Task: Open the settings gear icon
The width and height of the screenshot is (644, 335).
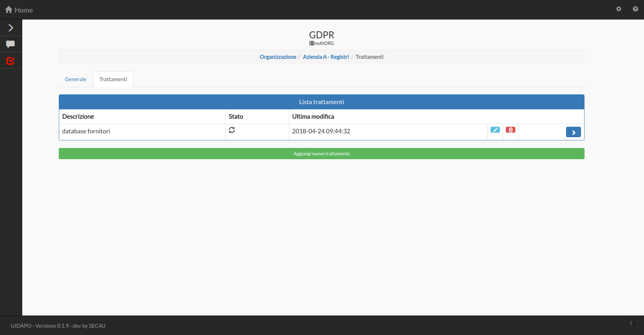Action: [619, 9]
